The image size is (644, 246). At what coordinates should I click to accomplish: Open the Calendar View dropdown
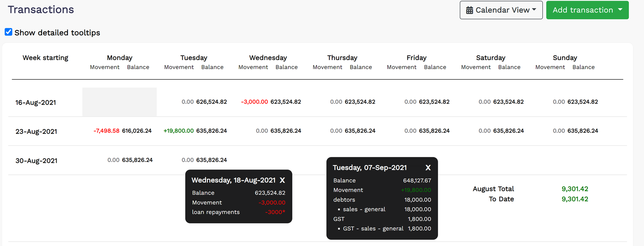[x=501, y=10]
